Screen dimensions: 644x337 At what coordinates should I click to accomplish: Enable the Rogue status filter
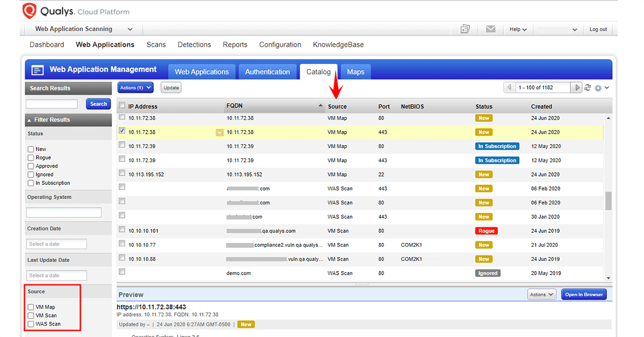coord(31,158)
